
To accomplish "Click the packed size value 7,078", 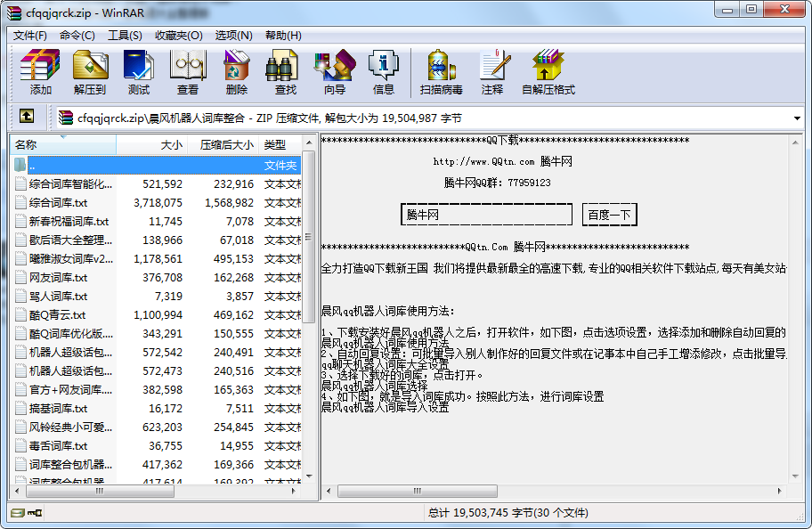I will click(x=240, y=221).
